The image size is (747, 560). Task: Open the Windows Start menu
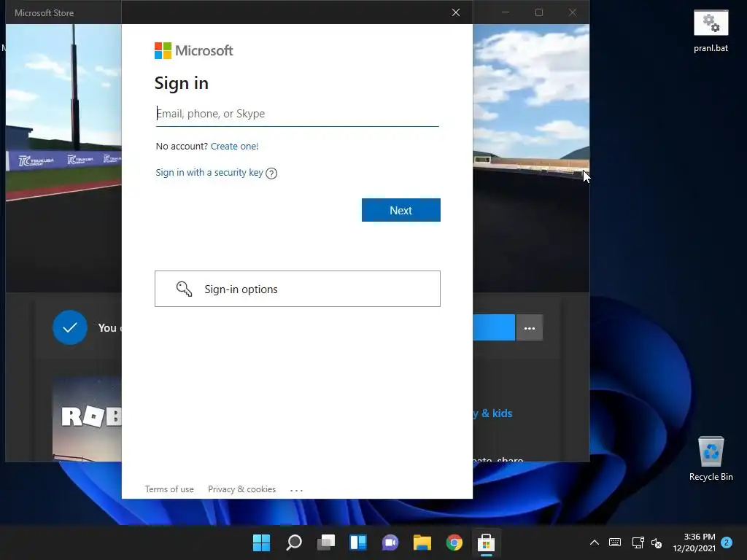261,542
